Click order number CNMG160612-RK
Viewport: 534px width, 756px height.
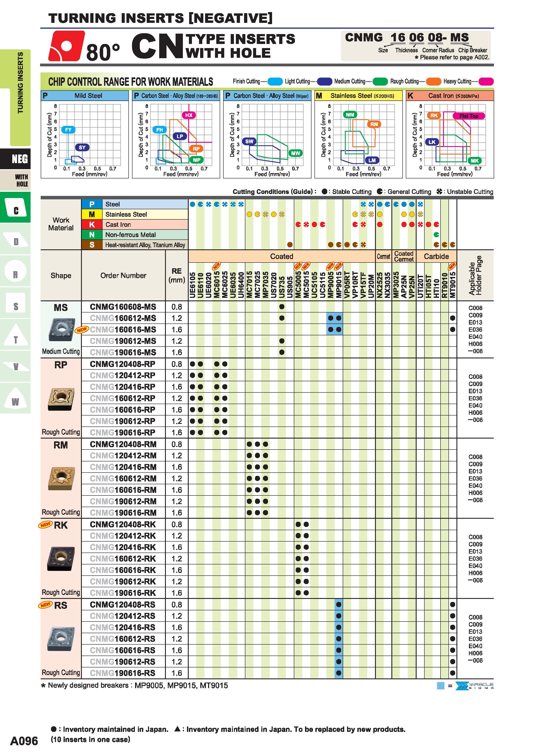tap(123, 558)
